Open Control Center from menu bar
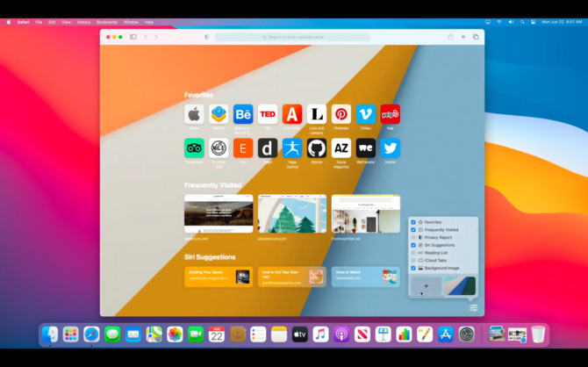 click(x=533, y=22)
